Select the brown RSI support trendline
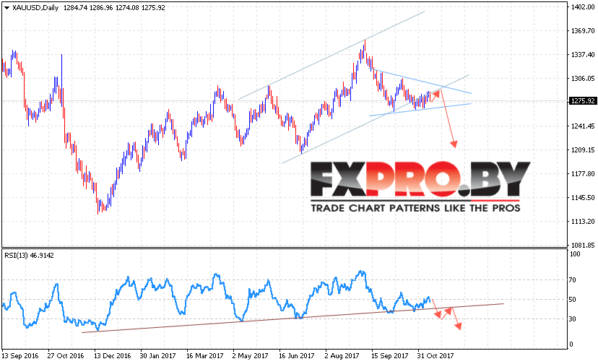 click(292, 318)
